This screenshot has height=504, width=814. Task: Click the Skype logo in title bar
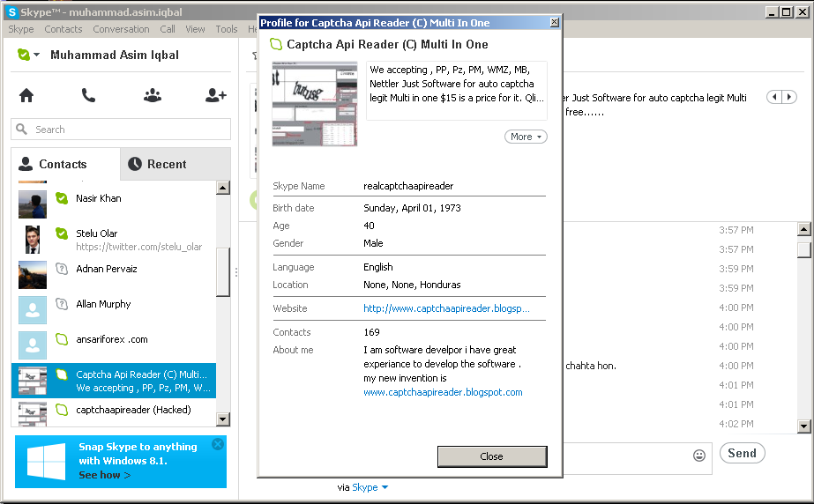pyautogui.click(x=12, y=12)
